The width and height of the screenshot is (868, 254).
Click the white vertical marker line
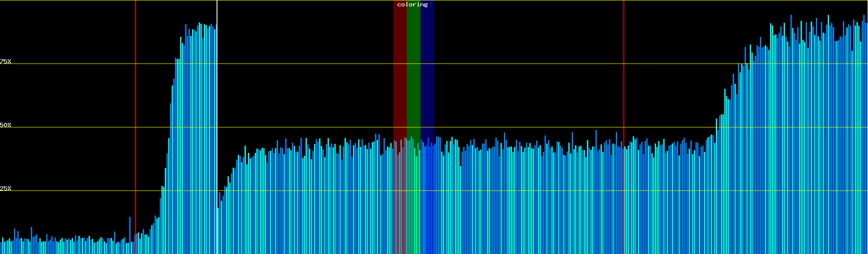coord(217,106)
